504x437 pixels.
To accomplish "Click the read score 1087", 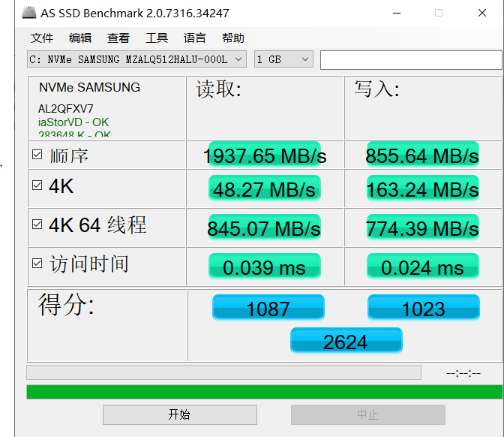I will click(268, 308).
